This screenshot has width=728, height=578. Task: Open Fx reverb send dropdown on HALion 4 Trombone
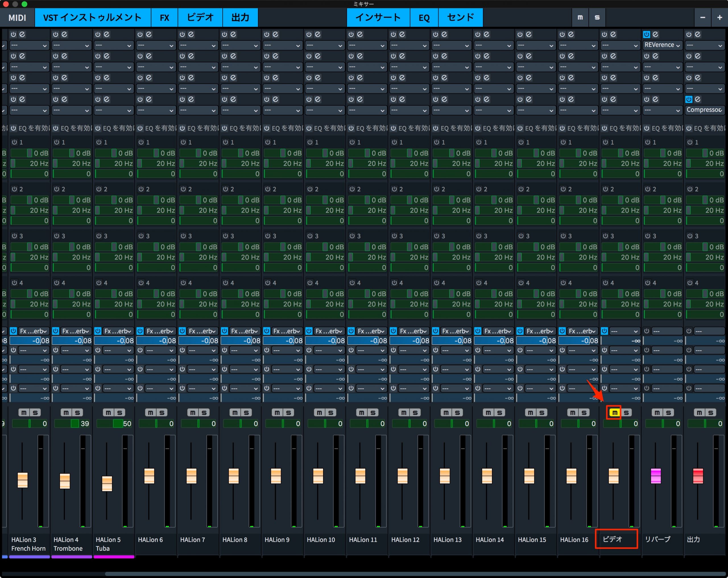[76, 331]
